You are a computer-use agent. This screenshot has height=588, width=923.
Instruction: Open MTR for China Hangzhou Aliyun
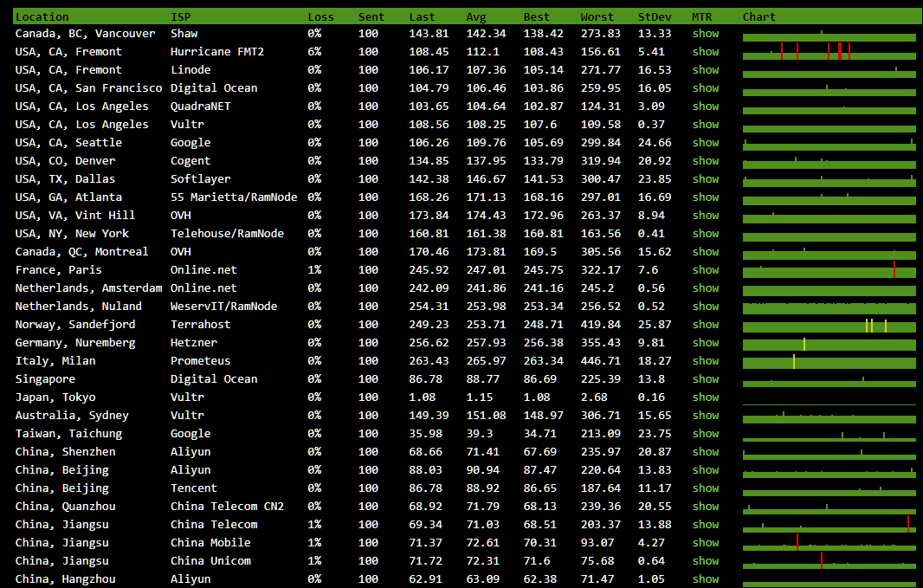[x=705, y=579]
